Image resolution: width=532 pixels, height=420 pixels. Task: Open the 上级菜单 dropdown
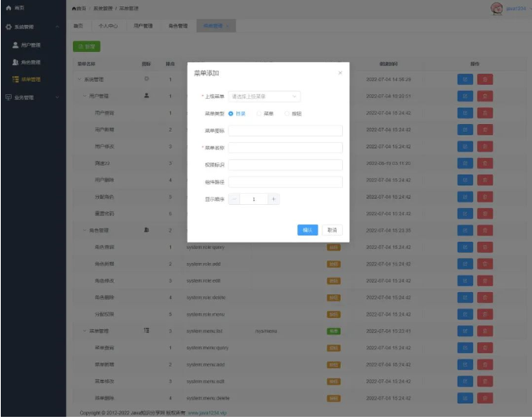click(x=264, y=97)
